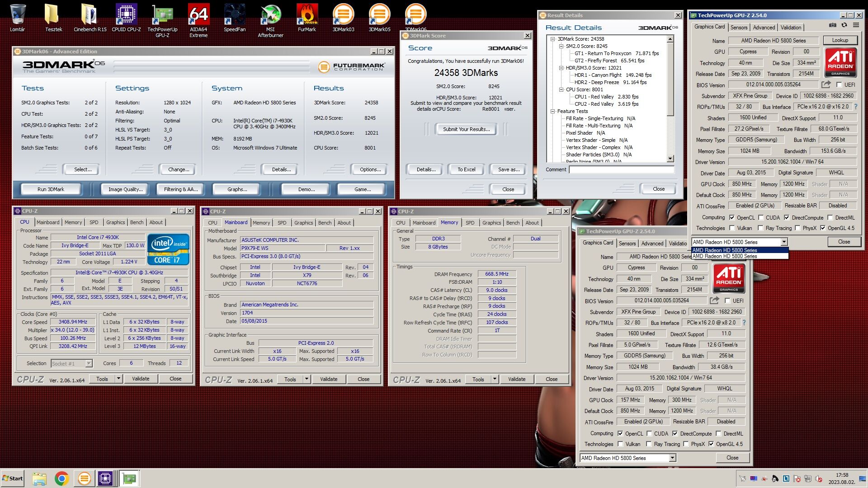Open Graphics tab in leftmost CPU-Z window
868x488 pixels.
(x=115, y=222)
